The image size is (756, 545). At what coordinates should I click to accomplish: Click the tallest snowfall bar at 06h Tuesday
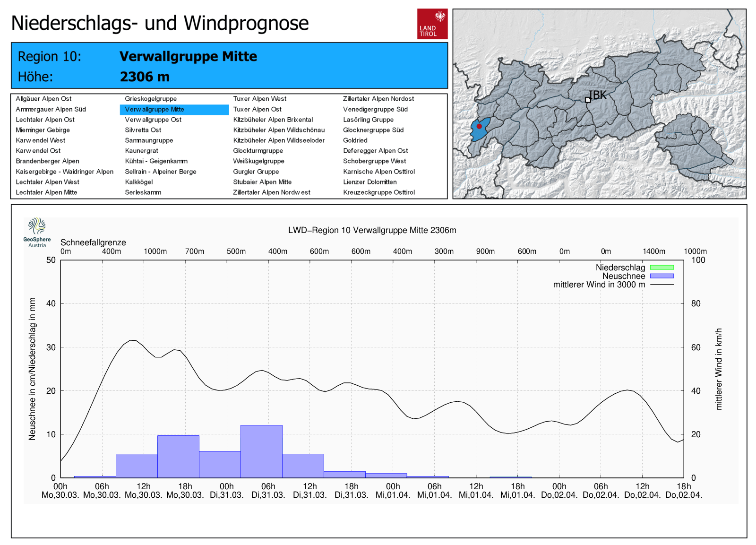click(261, 451)
